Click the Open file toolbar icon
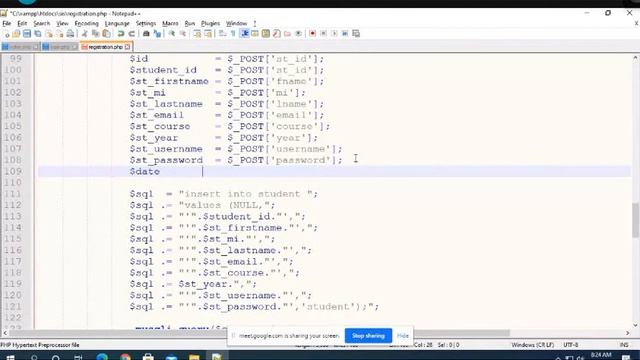 point(16,33)
